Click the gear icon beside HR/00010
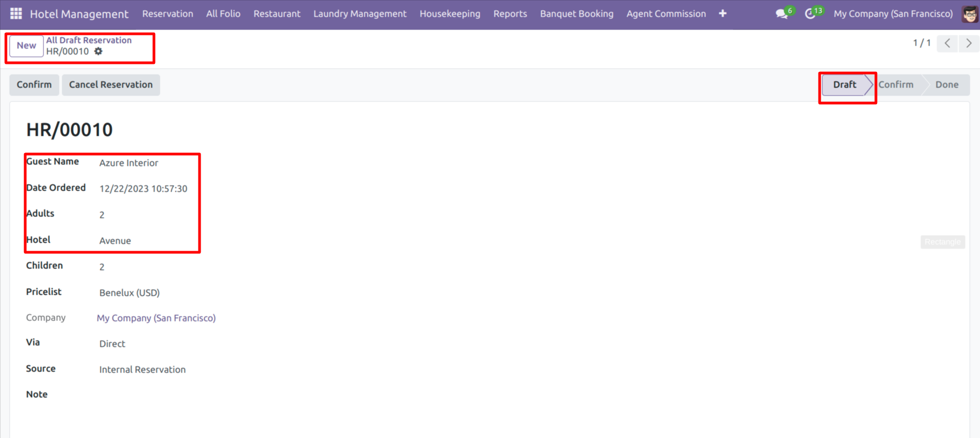980x438 pixels. point(98,52)
